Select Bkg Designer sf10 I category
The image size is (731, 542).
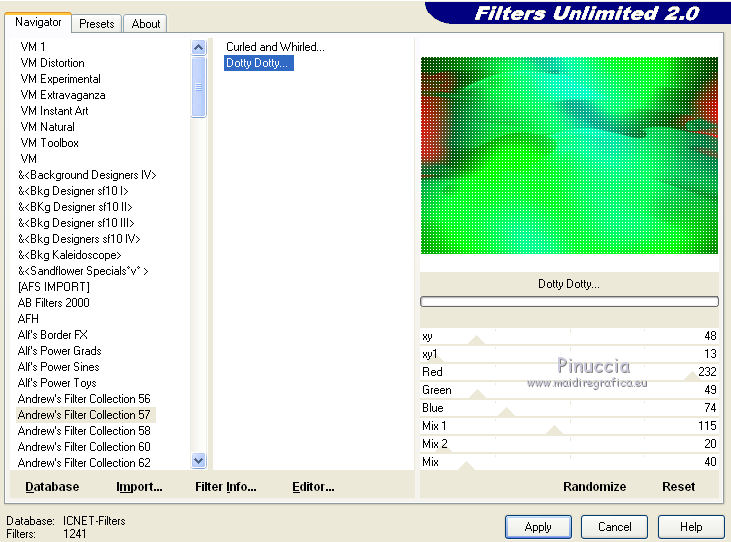click(x=73, y=191)
